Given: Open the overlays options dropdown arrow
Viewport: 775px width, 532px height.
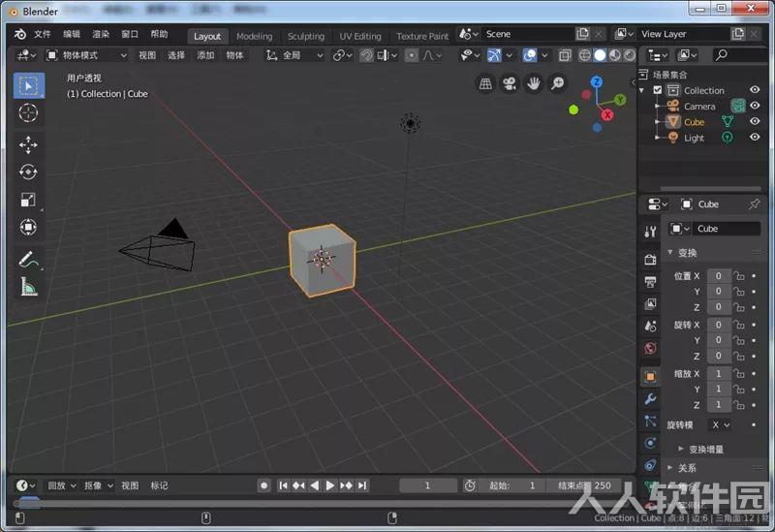Looking at the screenshot, I should click(x=544, y=55).
